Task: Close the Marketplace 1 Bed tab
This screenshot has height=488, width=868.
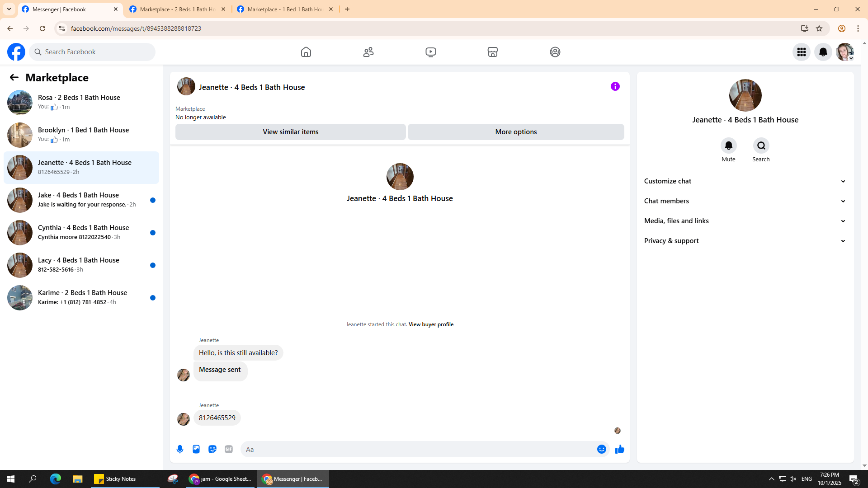Action: [x=331, y=9]
